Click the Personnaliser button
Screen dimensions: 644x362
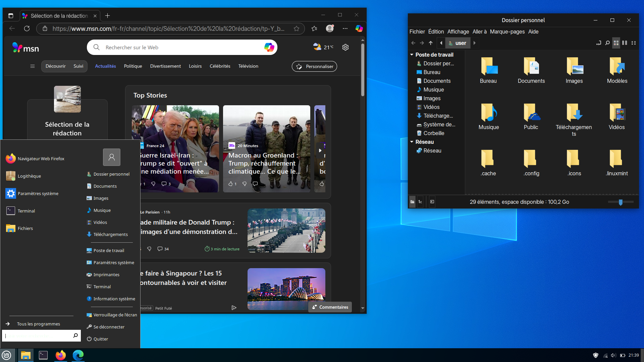coord(315,66)
